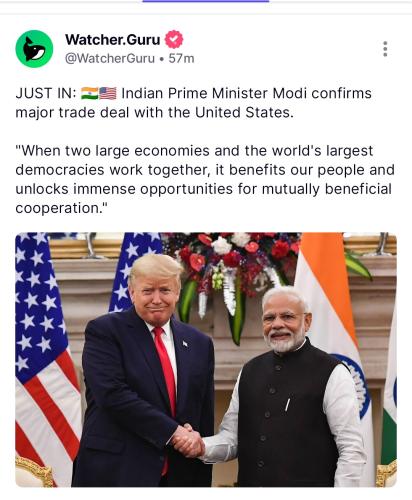Click the clasped handshake in the photo

coord(188,441)
